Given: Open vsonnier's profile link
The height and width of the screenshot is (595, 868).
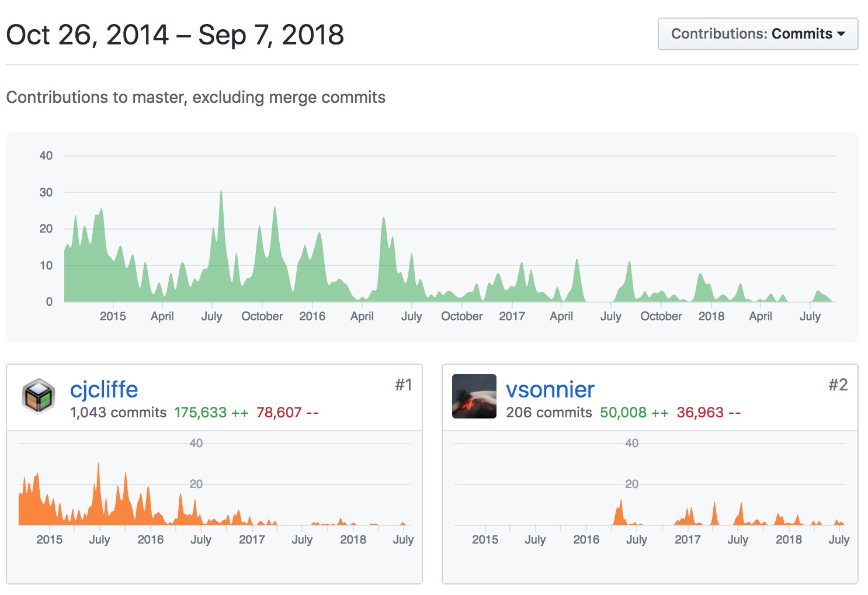Looking at the screenshot, I should click(x=550, y=389).
